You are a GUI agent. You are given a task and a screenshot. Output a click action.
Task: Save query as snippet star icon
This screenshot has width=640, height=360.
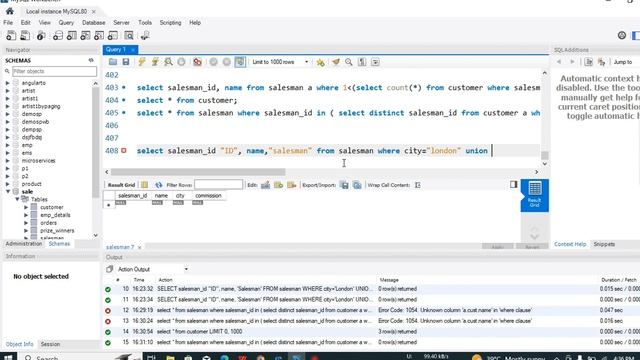click(x=320, y=62)
